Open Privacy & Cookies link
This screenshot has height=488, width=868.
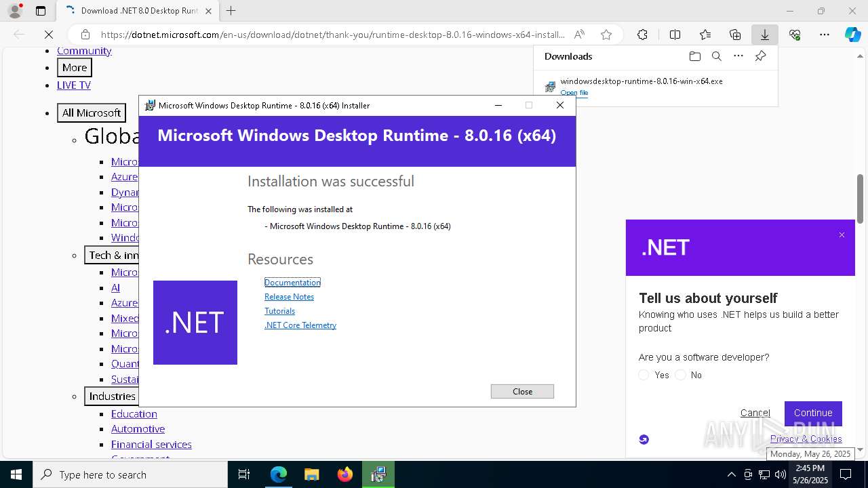(806, 439)
